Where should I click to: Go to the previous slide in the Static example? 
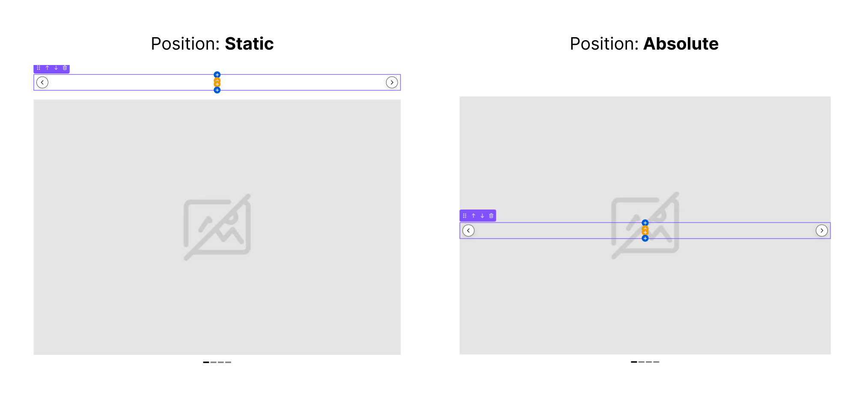pyautogui.click(x=42, y=83)
